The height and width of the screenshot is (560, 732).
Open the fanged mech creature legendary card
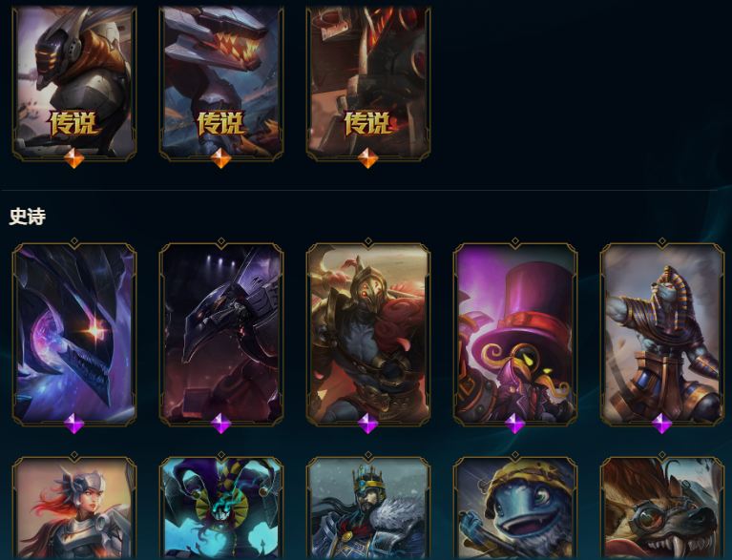click(x=221, y=83)
